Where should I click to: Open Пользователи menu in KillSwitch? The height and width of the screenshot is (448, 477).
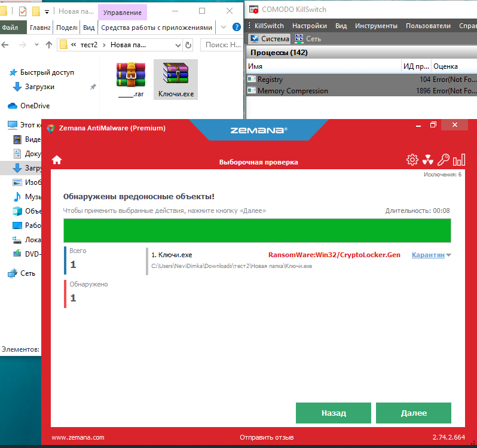(x=428, y=26)
